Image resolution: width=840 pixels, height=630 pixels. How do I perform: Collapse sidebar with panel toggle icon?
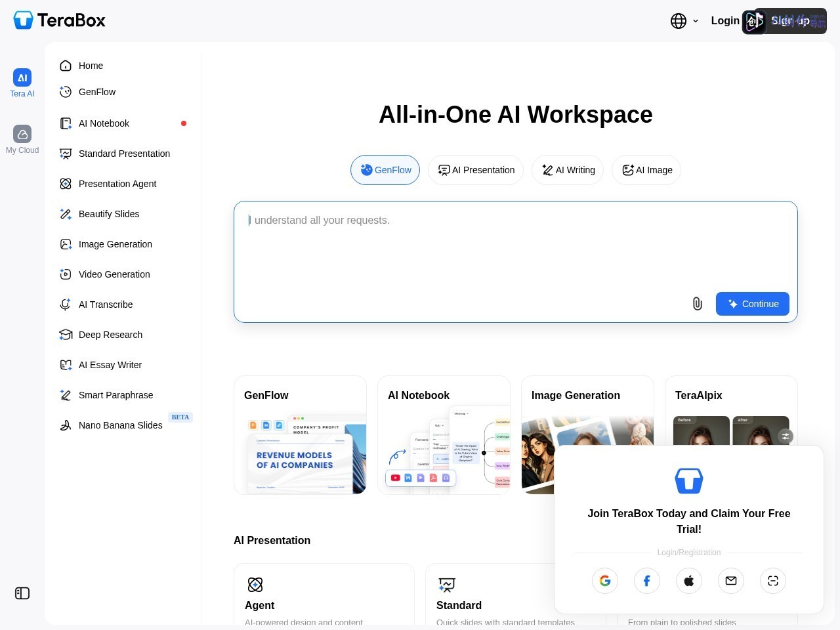click(22, 593)
